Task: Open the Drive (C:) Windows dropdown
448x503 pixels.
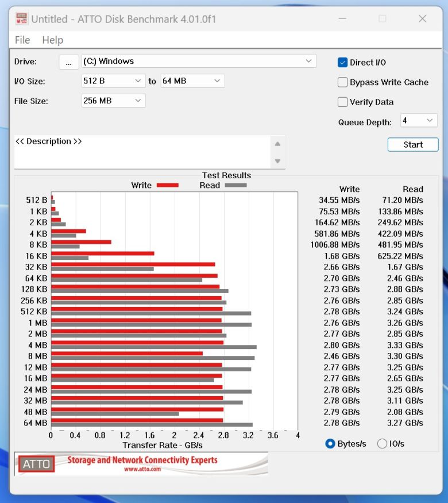Action: click(199, 61)
